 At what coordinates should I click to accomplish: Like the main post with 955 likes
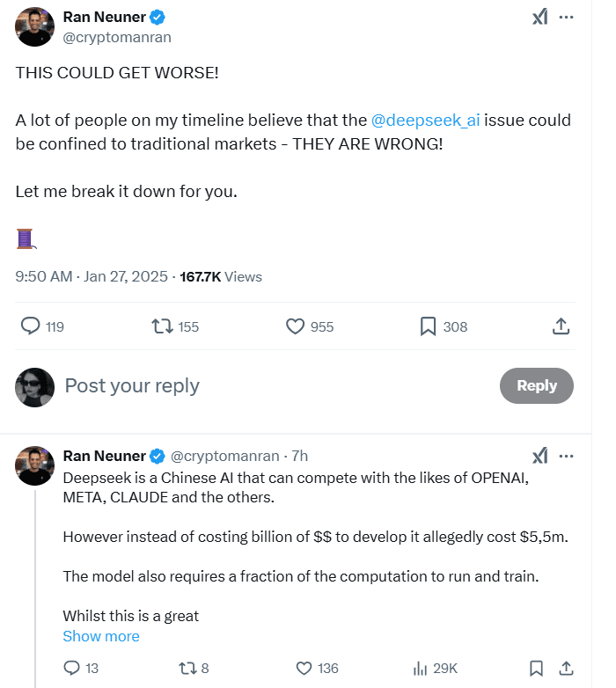click(296, 326)
